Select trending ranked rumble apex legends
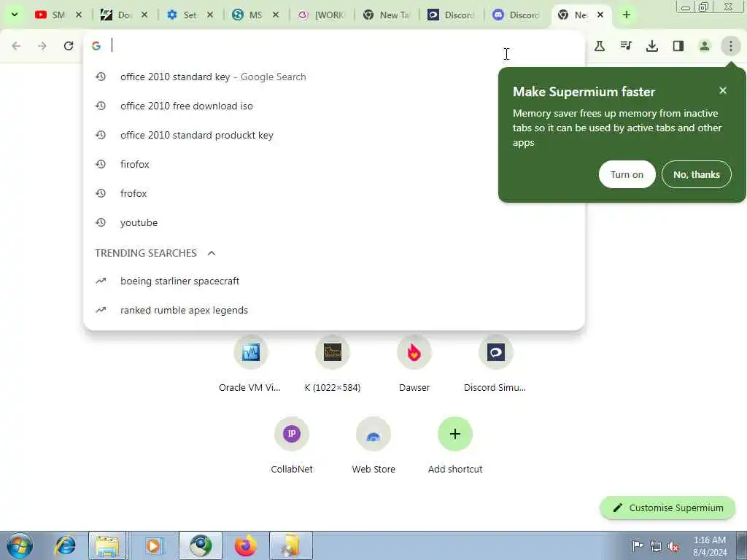 click(333, 310)
